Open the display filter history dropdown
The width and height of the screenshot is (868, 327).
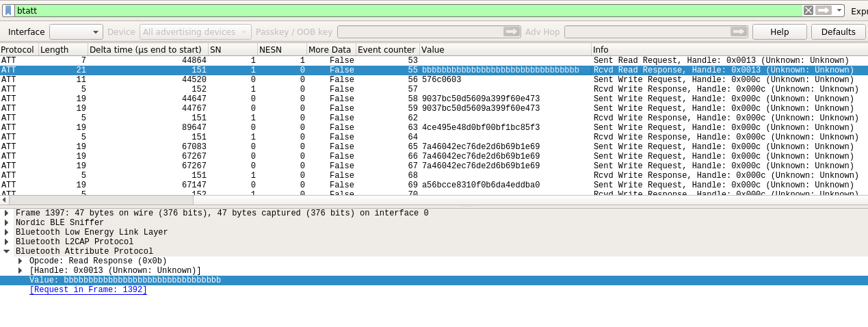[839, 10]
